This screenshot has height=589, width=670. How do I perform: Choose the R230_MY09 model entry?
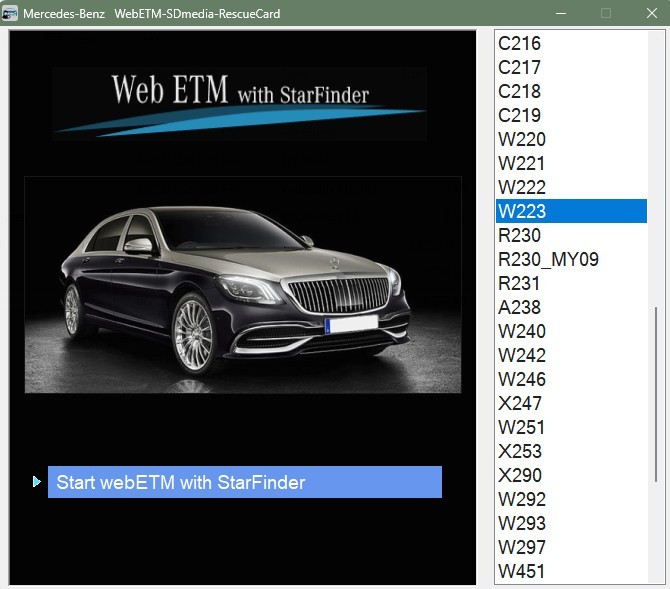[x=548, y=259]
